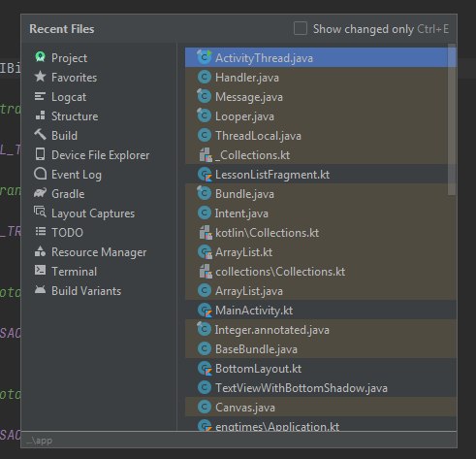The image size is (476, 459).
Task: Click the Canvas.java class icon
Action: pos(205,407)
